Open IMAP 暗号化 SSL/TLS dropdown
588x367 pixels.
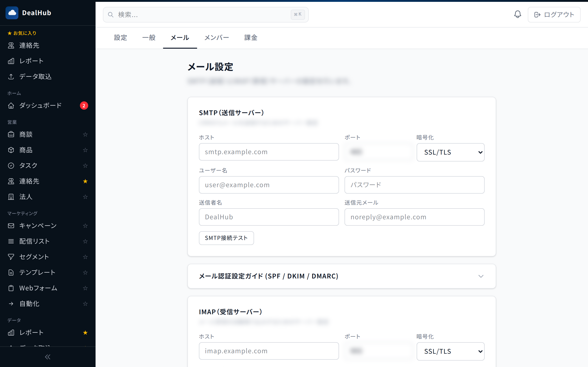pos(450,351)
